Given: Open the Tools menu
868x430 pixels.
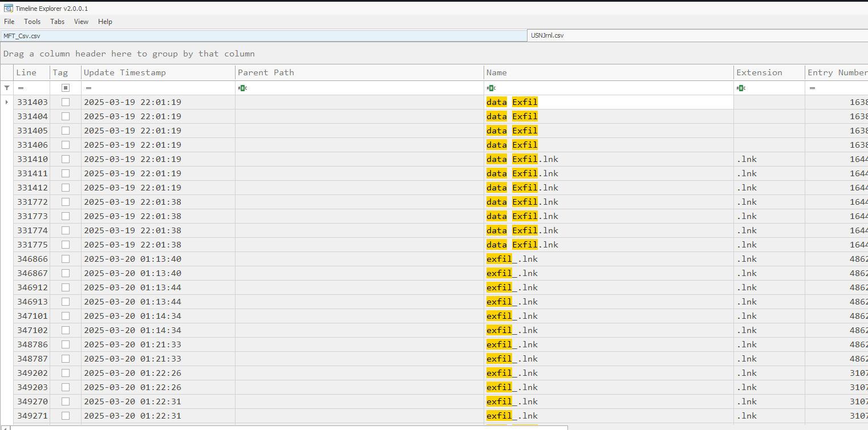Looking at the screenshot, I should pos(32,22).
